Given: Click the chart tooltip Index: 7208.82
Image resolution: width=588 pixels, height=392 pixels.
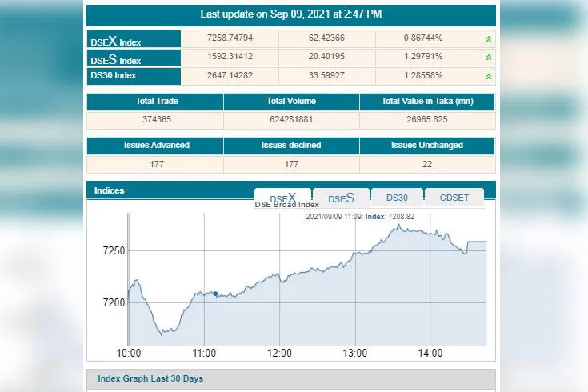Looking at the screenshot, I should (390, 217).
